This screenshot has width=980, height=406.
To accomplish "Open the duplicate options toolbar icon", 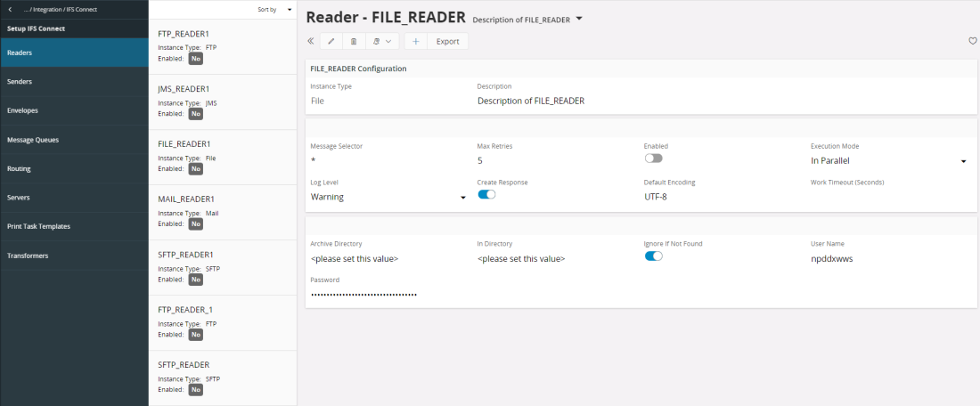I will [381, 41].
